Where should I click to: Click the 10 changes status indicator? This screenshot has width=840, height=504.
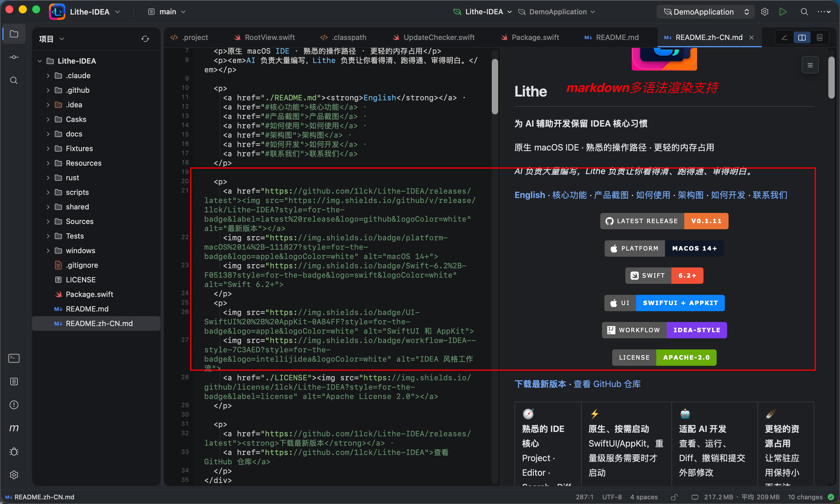click(805, 497)
